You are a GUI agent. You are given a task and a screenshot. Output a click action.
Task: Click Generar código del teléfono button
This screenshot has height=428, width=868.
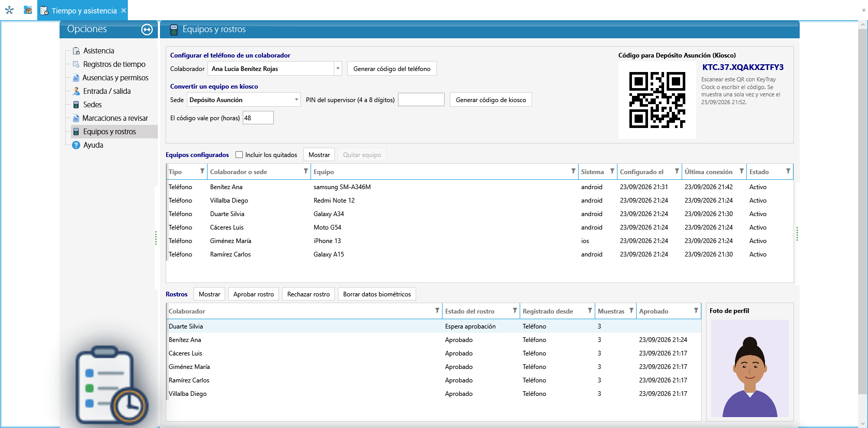(x=392, y=68)
